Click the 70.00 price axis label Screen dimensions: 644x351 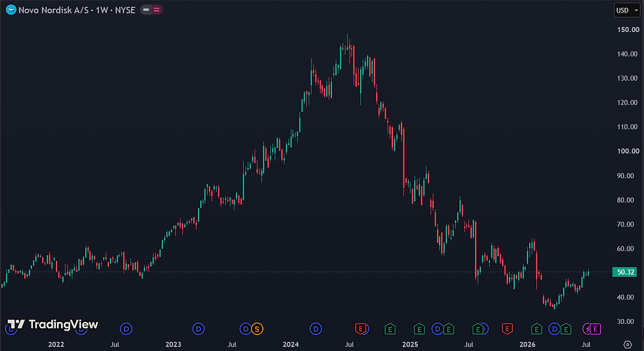click(626, 224)
